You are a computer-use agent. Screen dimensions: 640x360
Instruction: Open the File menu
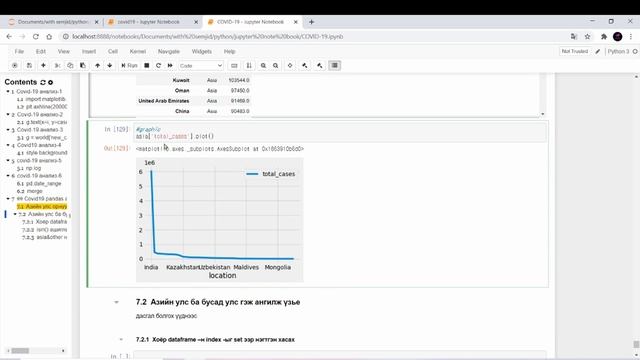pyautogui.click(x=19, y=51)
